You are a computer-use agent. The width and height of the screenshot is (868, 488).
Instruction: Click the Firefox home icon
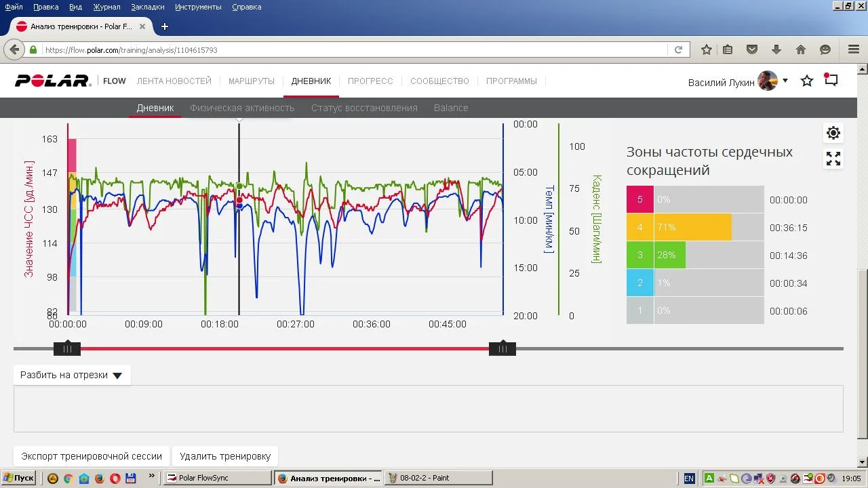click(801, 49)
